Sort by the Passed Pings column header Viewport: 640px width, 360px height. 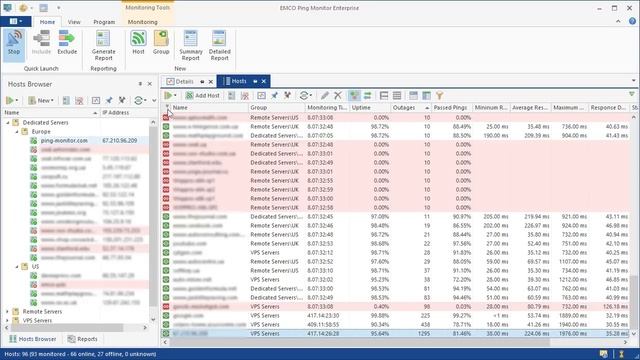click(x=451, y=107)
